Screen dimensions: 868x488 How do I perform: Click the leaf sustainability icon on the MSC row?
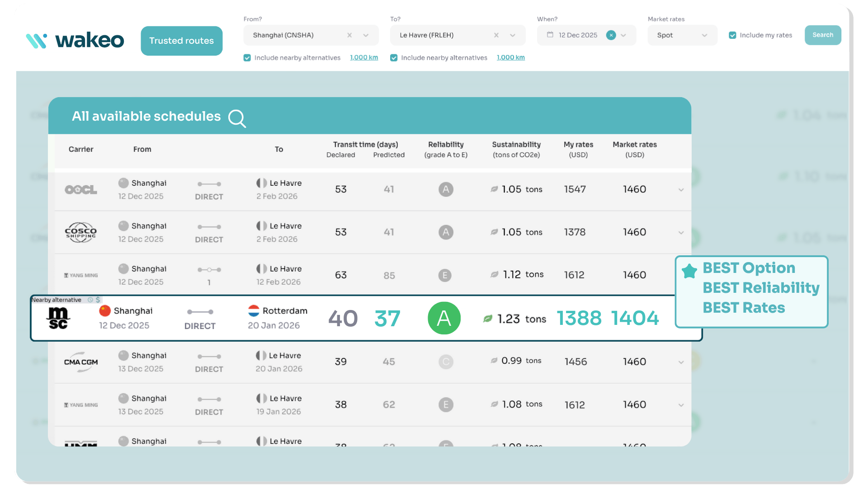pyautogui.click(x=487, y=319)
